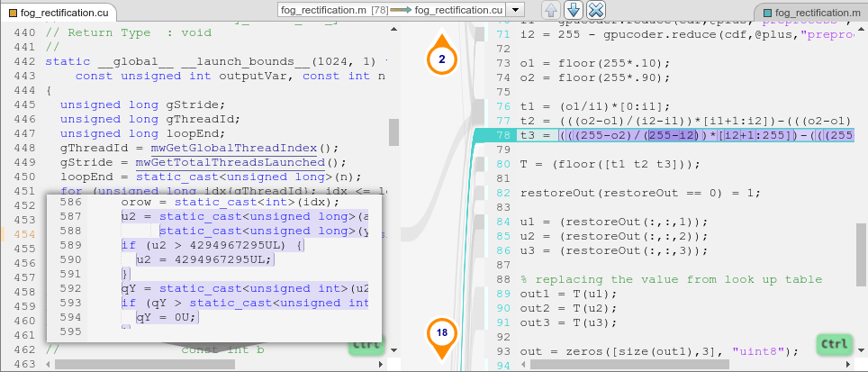Click line number 454 in left gutter
Screen dimensions: 868x372
[24, 234]
